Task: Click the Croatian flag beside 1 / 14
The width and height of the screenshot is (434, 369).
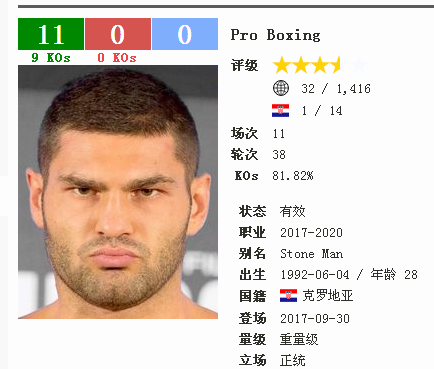Action: tap(280, 111)
